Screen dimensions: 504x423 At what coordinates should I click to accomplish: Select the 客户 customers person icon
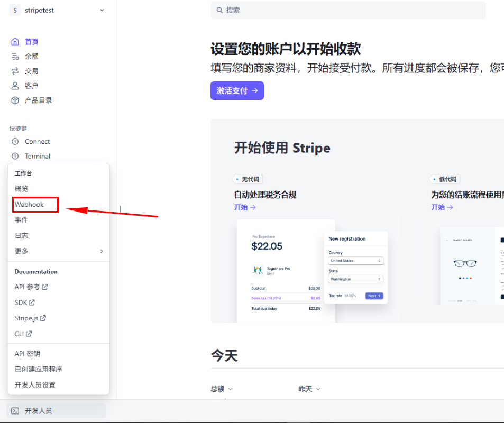click(x=15, y=86)
